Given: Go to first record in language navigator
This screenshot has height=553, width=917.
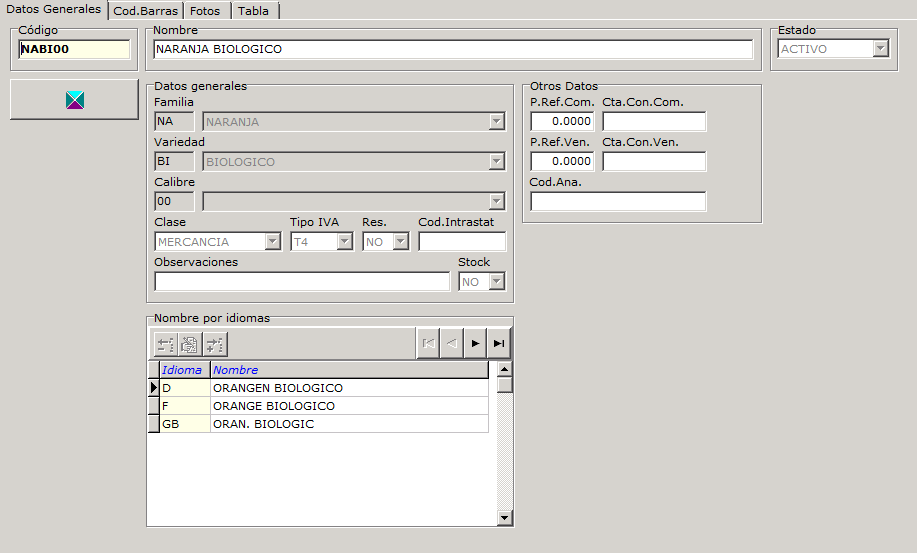Looking at the screenshot, I should point(428,343).
